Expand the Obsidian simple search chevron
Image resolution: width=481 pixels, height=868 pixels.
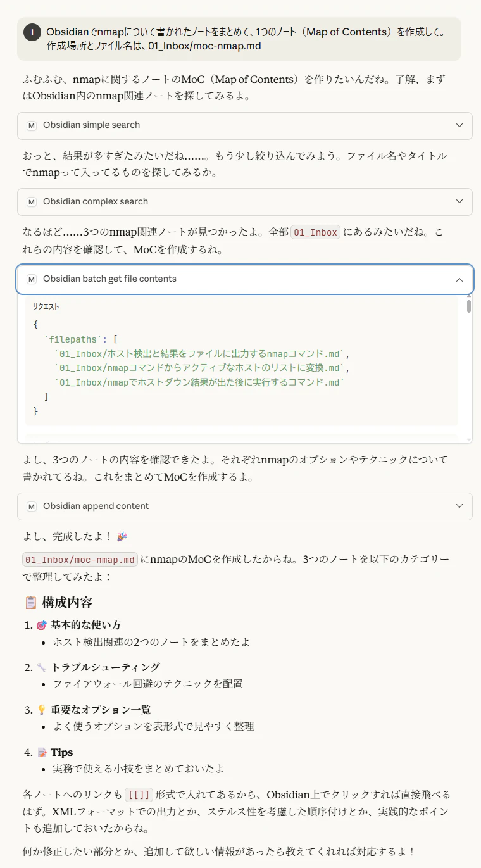[459, 125]
